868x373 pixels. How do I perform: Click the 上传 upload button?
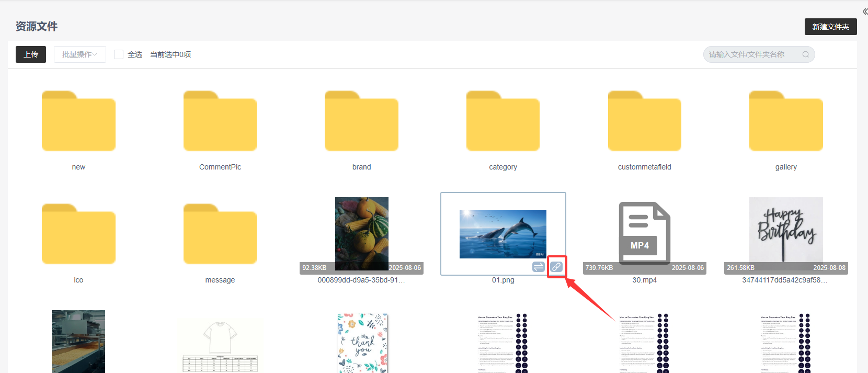pos(31,54)
